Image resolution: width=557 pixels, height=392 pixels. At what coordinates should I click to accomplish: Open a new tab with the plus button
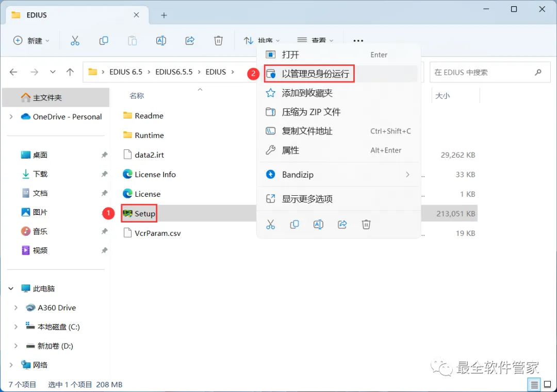tap(164, 15)
